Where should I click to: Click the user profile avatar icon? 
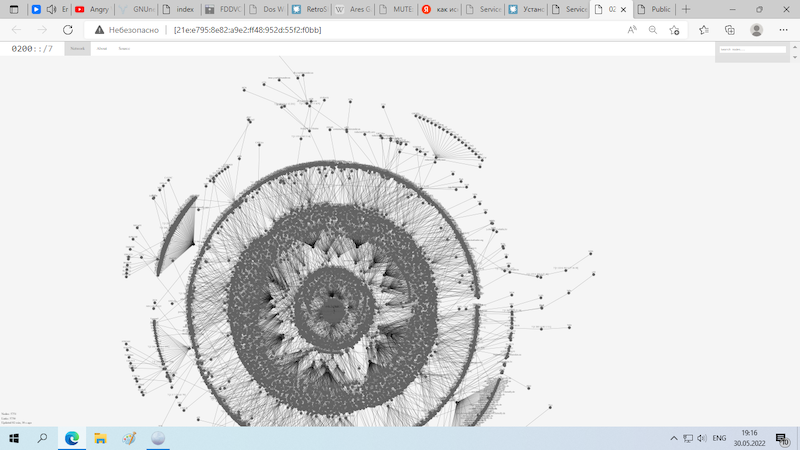point(756,30)
